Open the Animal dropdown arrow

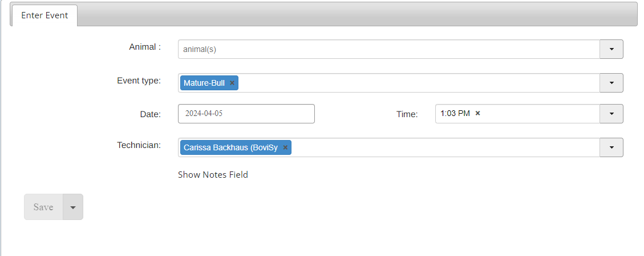pos(611,49)
